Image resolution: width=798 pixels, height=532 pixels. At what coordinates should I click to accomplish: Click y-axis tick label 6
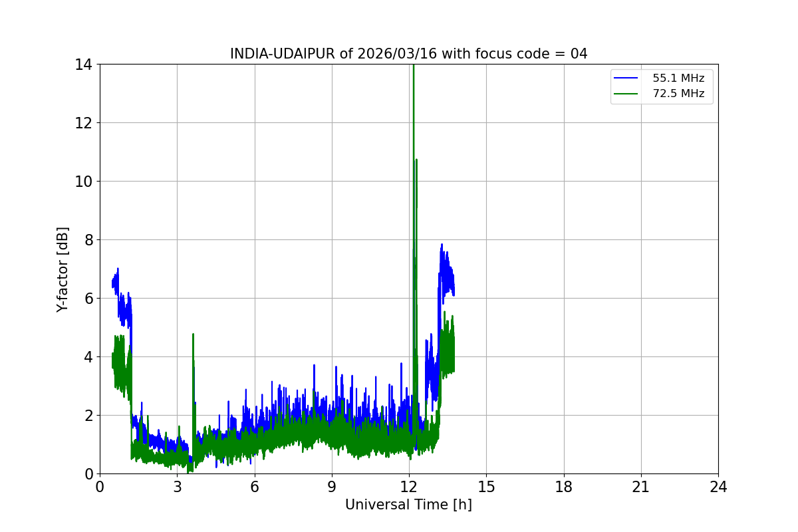(x=87, y=299)
